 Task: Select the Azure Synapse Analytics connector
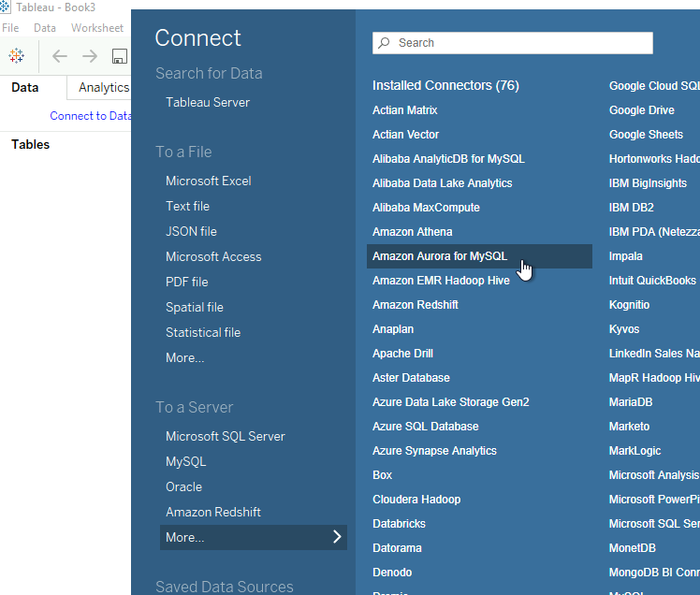(434, 451)
